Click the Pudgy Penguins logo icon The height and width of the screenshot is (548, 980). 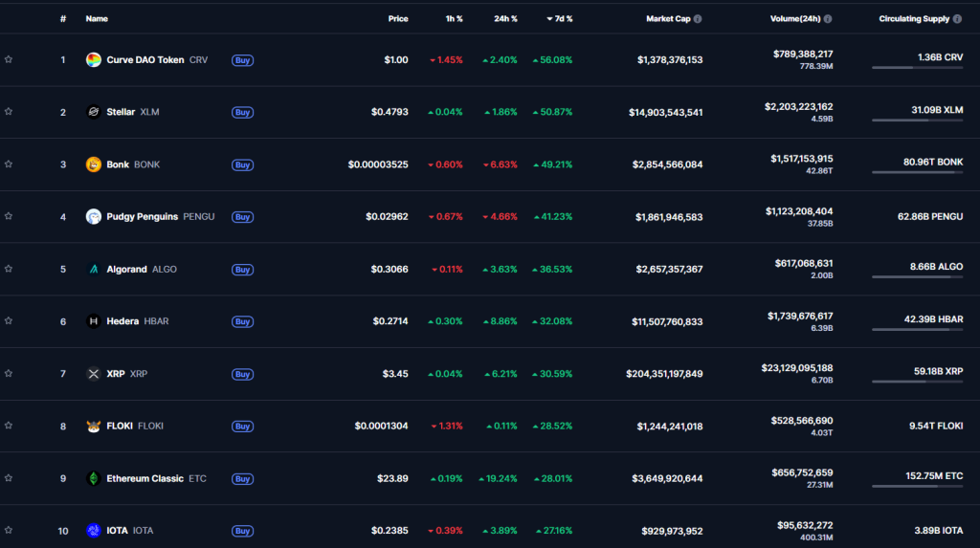(x=93, y=217)
